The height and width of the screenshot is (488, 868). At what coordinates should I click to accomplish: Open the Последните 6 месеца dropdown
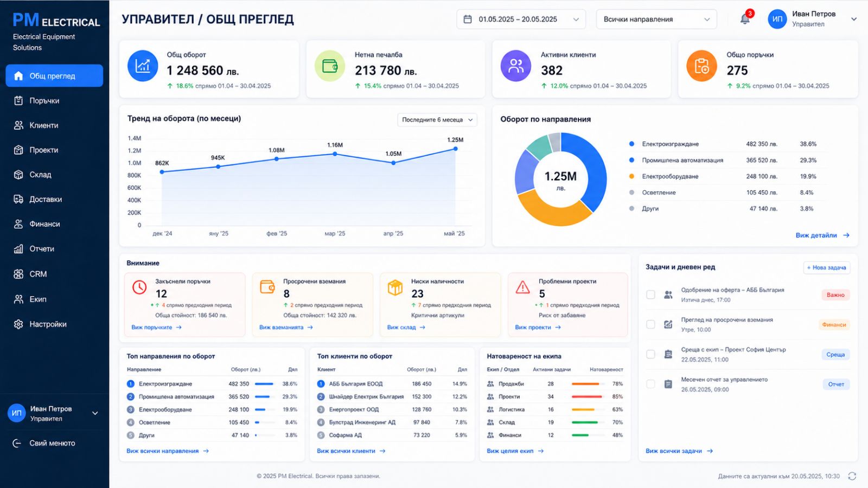(x=437, y=120)
